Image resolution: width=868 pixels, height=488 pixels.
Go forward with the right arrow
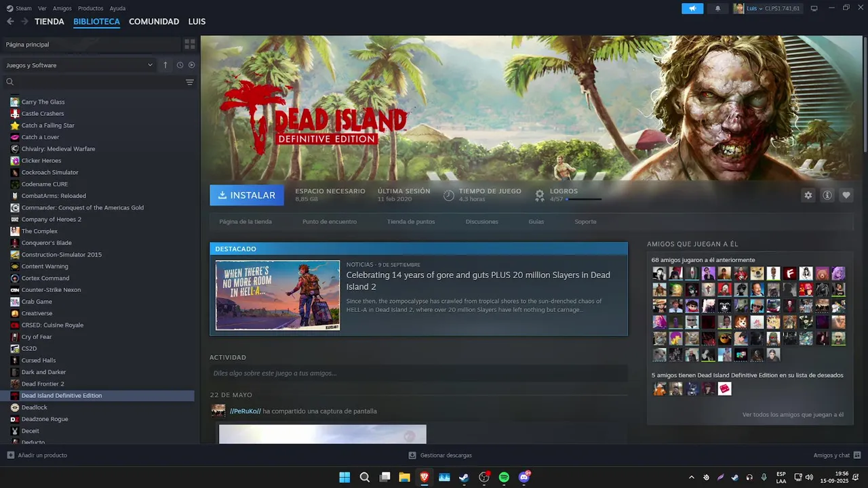24,22
